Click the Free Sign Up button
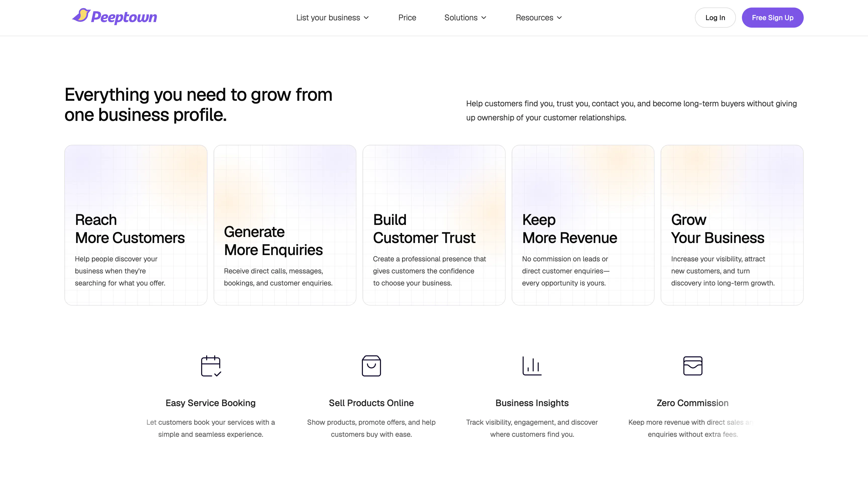 click(x=773, y=18)
